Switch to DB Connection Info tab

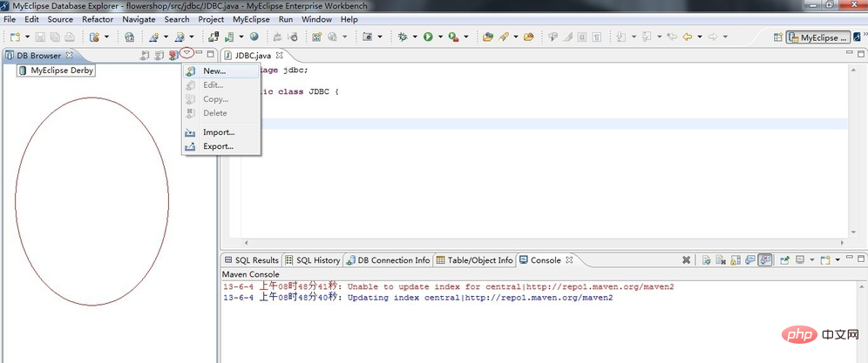click(x=388, y=260)
